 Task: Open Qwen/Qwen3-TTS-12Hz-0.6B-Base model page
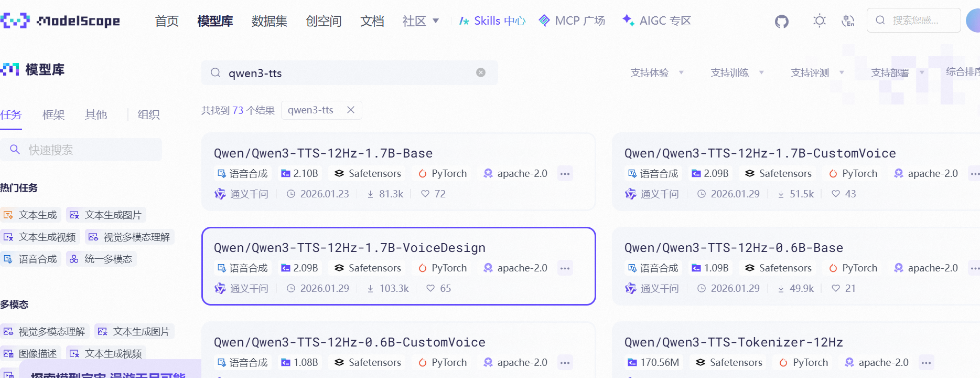(x=734, y=248)
